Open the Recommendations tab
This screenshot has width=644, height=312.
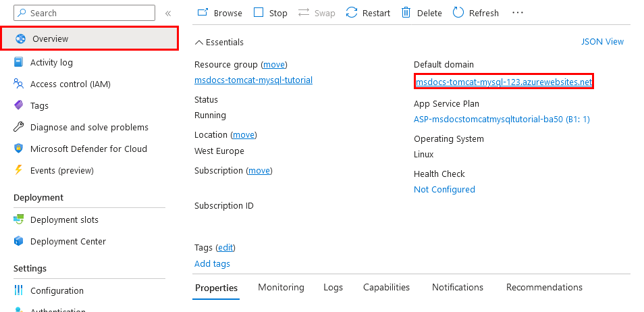click(x=544, y=287)
